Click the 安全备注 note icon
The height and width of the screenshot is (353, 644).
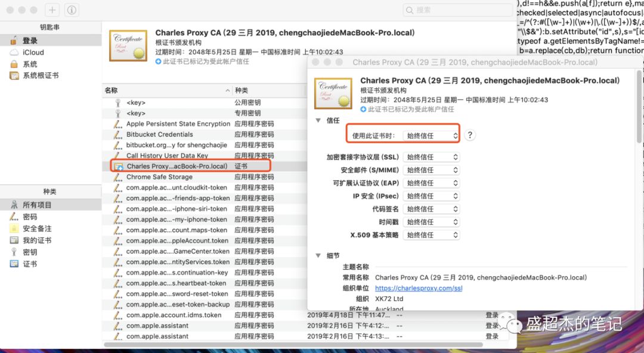[x=14, y=228]
